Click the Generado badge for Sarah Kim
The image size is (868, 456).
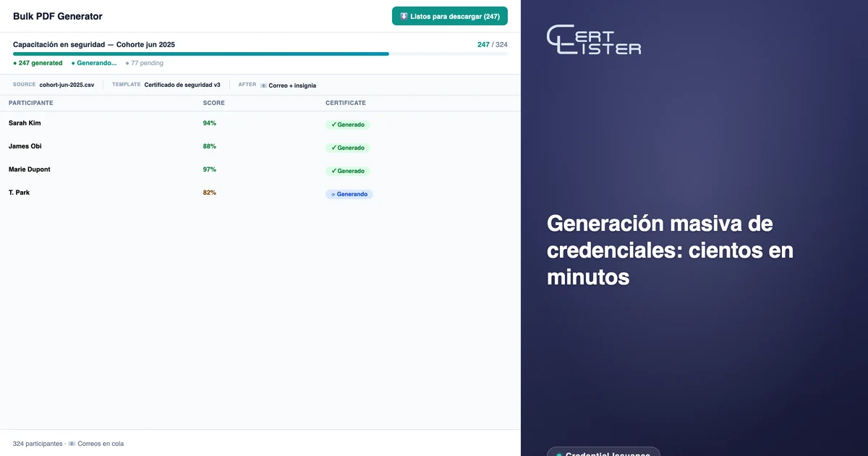click(348, 124)
